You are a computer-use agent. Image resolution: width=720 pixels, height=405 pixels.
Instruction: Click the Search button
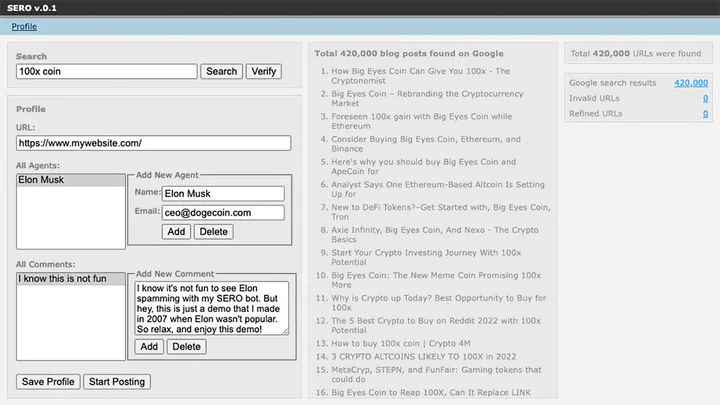221,71
